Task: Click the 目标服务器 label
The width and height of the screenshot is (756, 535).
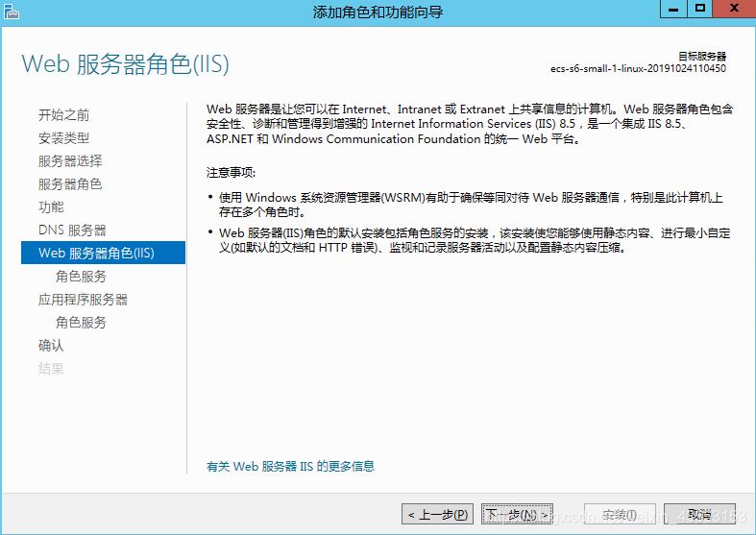Action: click(x=702, y=57)
